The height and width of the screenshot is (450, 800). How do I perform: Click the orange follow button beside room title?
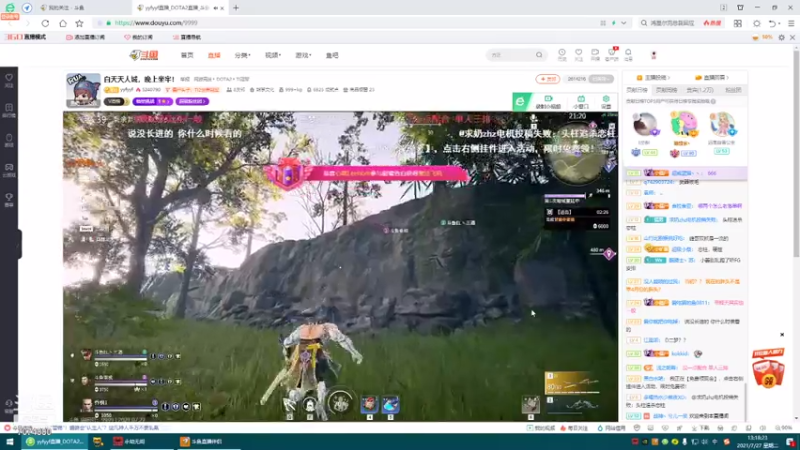(547, 79)
